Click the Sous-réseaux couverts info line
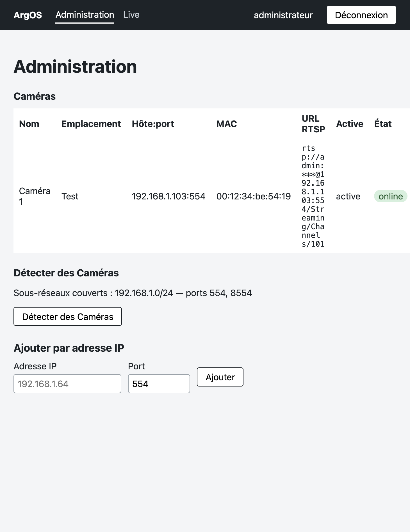Screen dimensions: 410x532 (x=133, y=293)
